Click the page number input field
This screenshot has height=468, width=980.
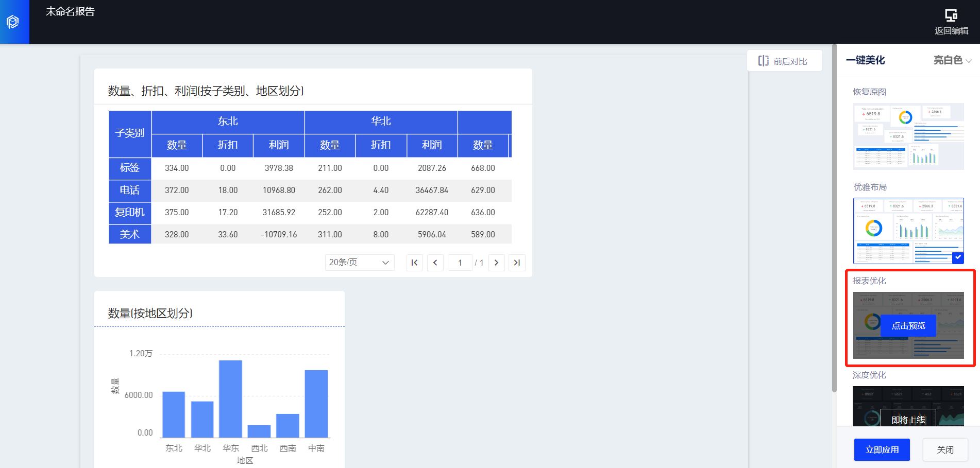tap(460, 263)
